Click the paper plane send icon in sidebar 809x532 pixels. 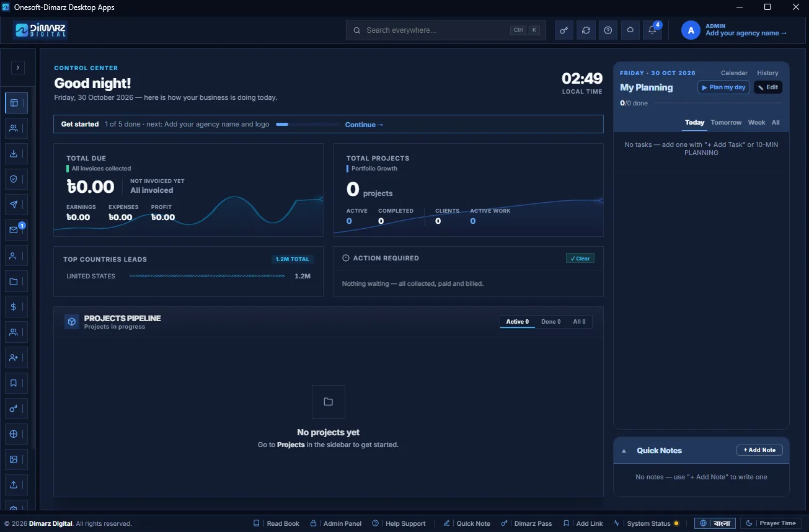16,205
